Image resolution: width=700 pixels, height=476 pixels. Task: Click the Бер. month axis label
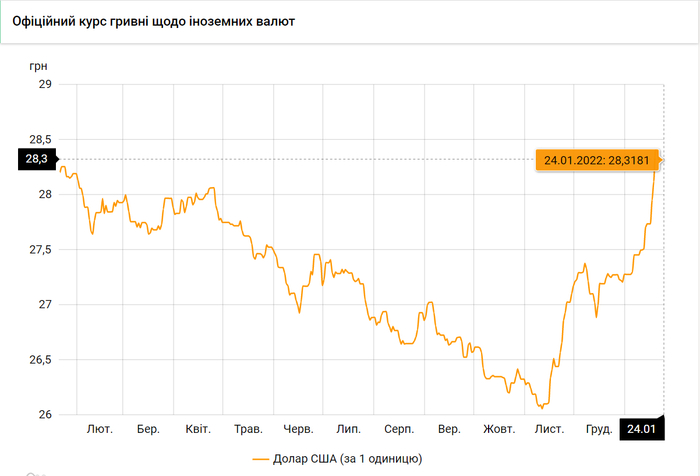tap(149, 429)
